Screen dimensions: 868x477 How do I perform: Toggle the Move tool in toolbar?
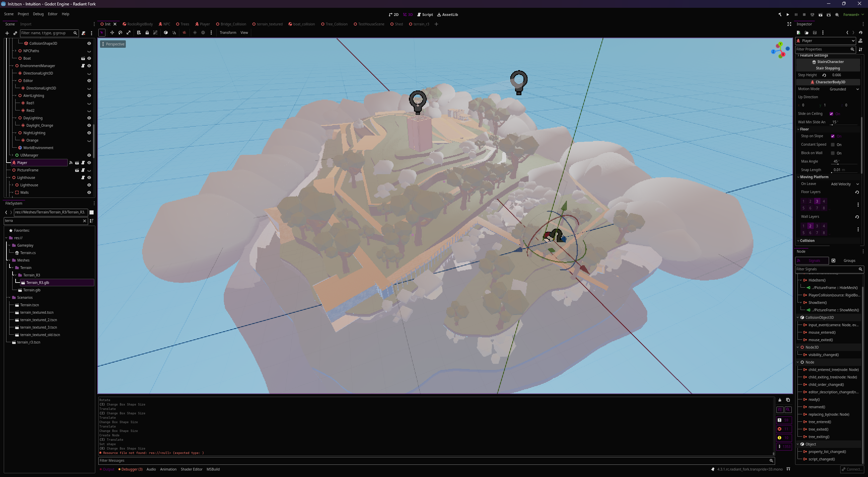coord(112,33)
